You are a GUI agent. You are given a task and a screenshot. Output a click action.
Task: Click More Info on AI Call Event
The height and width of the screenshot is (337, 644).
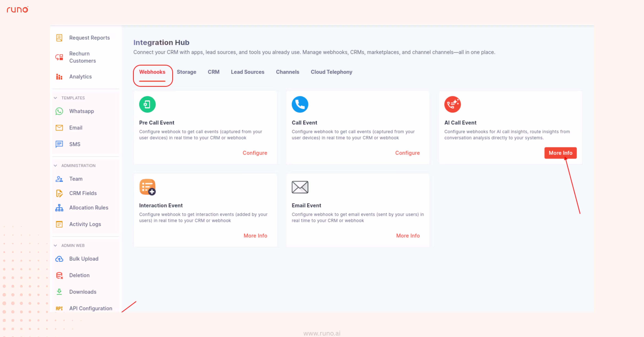(x=560, y=153)
